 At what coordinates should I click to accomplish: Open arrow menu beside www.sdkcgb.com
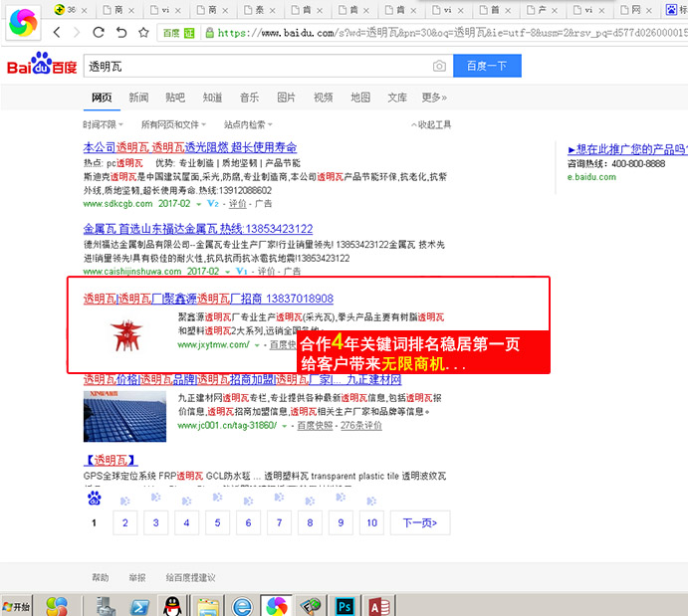coord(199,204)
